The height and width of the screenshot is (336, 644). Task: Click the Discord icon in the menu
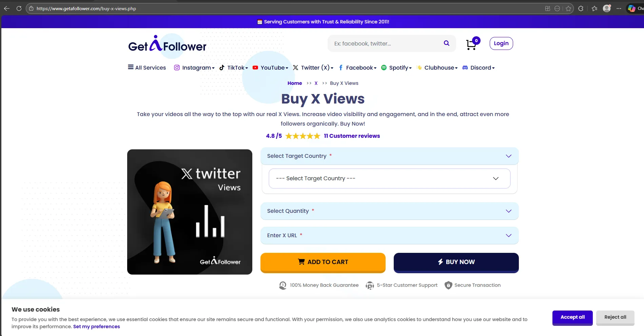[x=465, y=68]
